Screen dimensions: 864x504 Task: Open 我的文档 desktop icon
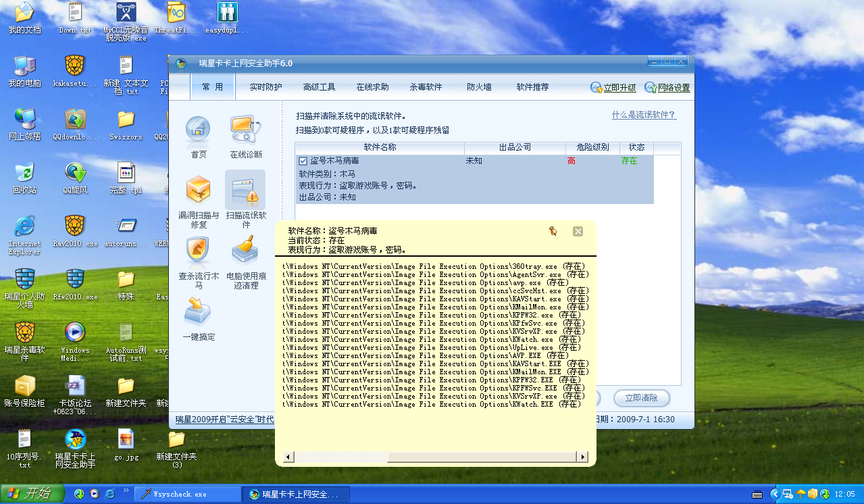(x=24, y=18)
